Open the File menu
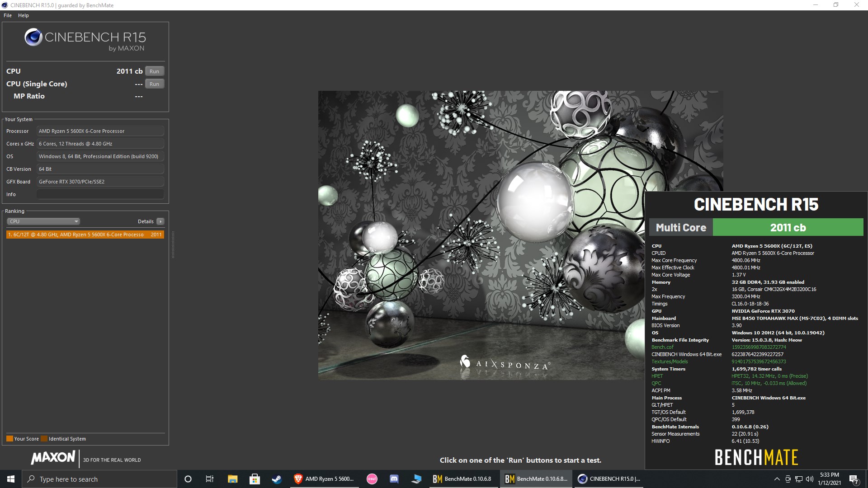868x488 pixels. [8, 15]
